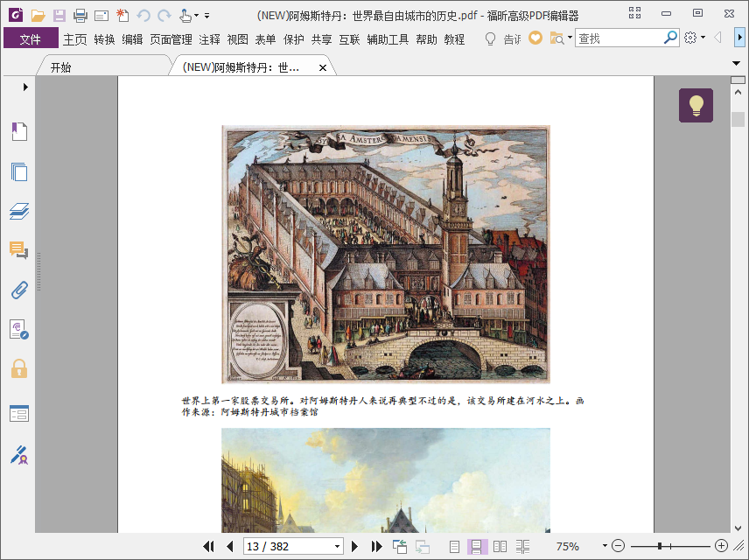Toggle continuous facing view mode

[522, 546]
